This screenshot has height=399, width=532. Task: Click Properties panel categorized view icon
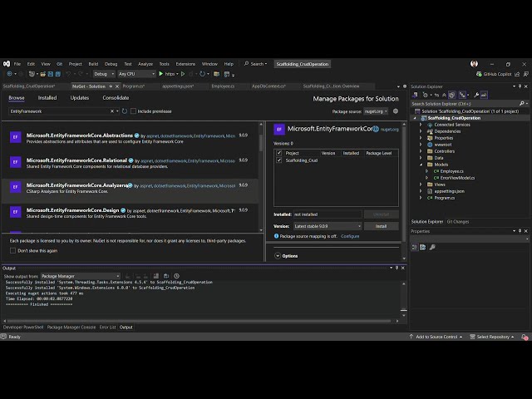coord(415,248)
